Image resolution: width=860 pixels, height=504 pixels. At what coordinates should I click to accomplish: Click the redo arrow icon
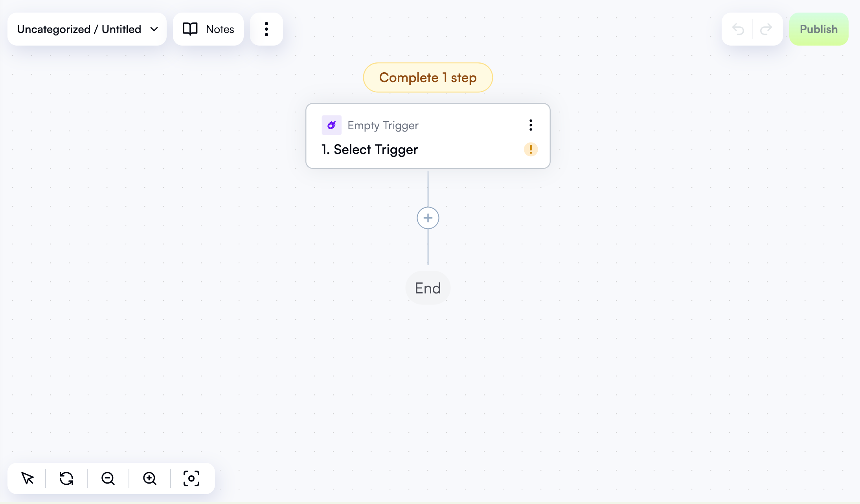tap(766, 29)
